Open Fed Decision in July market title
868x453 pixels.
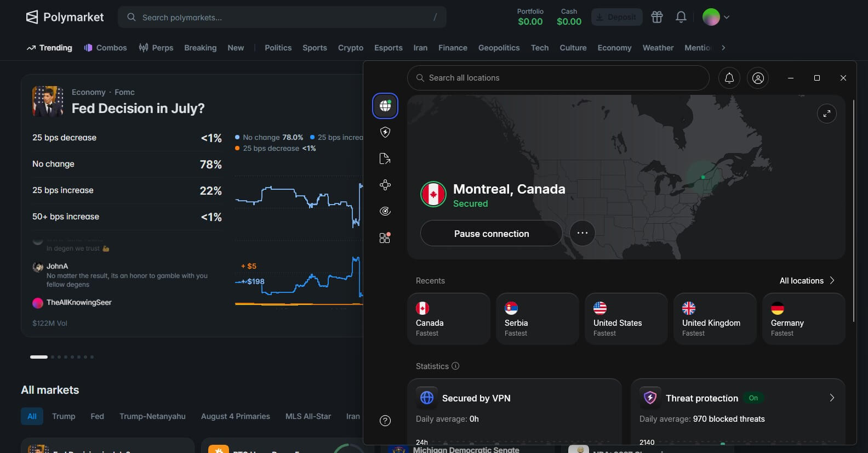pos(138,108)
